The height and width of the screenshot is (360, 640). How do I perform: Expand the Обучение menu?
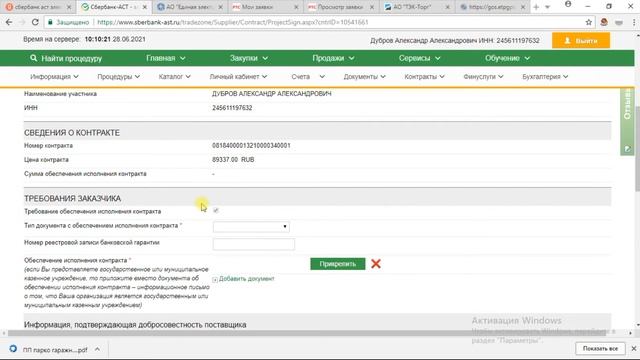pyautogui.click(x=507, y=58)
